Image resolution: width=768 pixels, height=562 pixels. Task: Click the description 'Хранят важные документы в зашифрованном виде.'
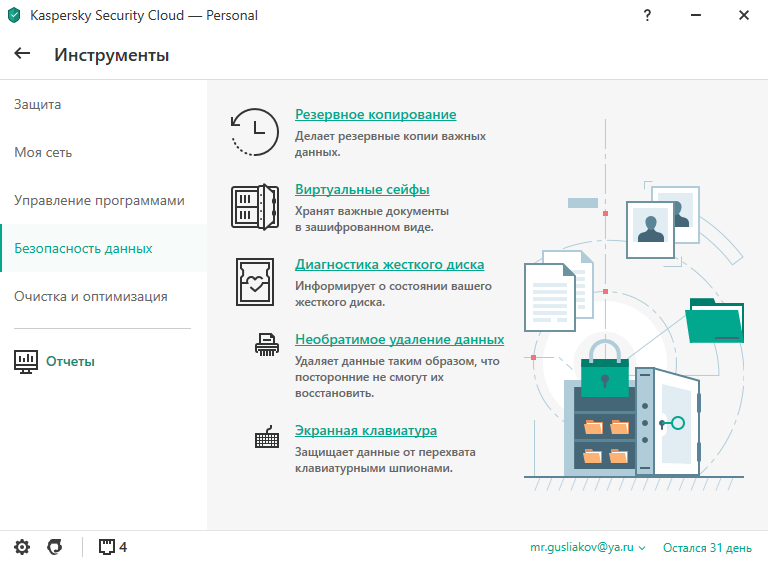(372, 219)
